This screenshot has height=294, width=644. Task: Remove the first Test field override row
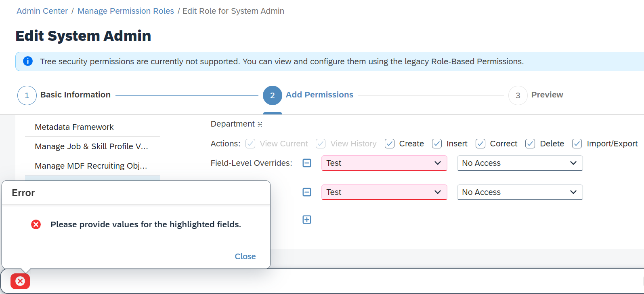(307, 163)
